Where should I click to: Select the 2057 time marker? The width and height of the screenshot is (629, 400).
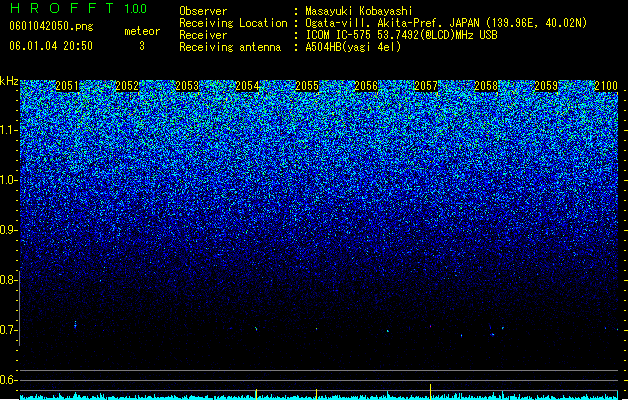(426, 86)
